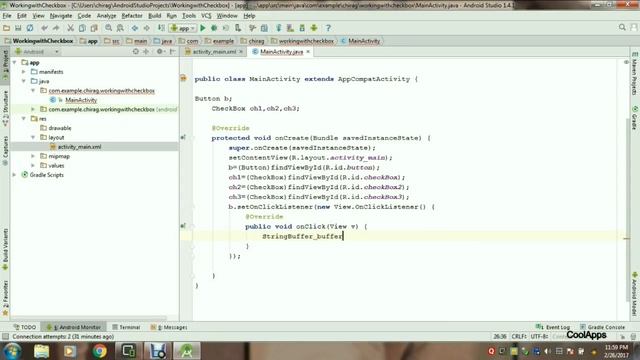Open the TODO tool window

tap(24, 327)
